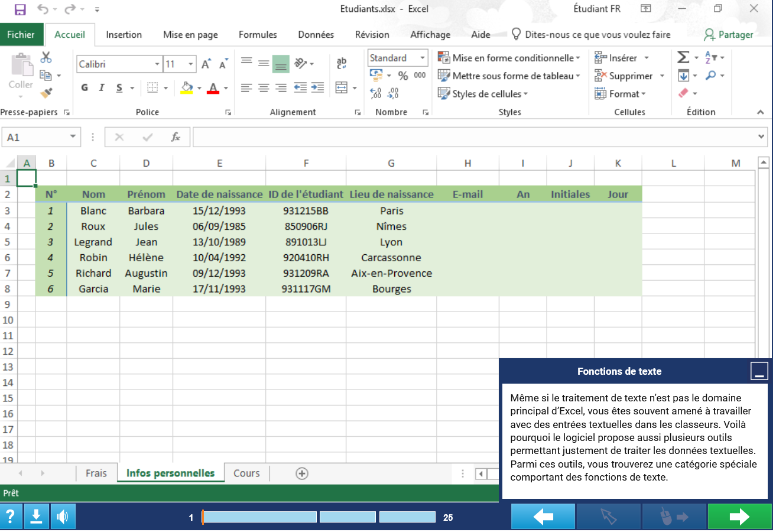Viewport: 776px width, 532px height.
Task: Click the add new sheet plus icon
Action: pos(302,473)
